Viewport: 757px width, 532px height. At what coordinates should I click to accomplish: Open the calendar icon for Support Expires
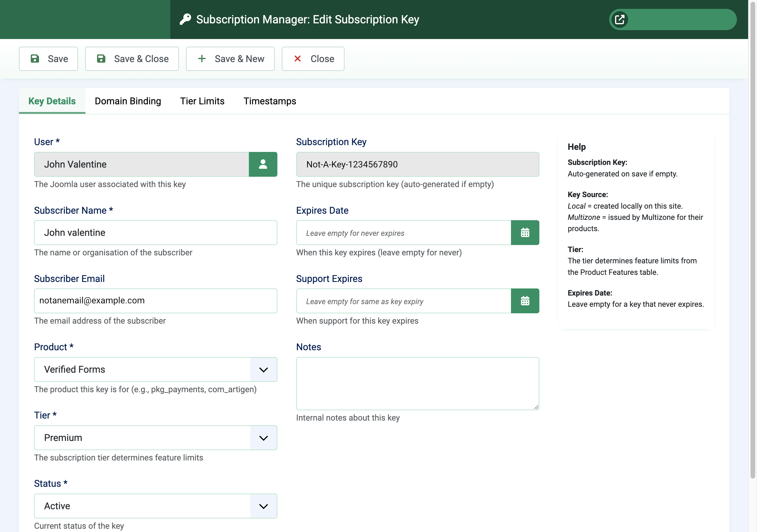525,301
